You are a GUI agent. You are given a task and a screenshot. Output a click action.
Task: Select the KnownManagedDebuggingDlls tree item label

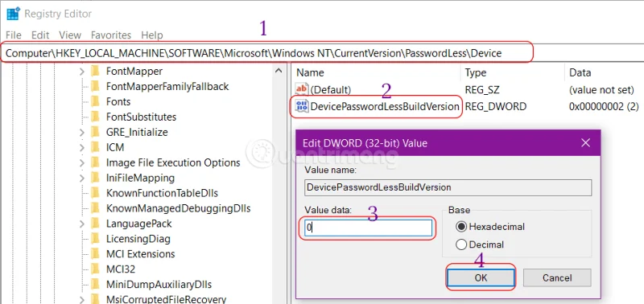[178, 208]
